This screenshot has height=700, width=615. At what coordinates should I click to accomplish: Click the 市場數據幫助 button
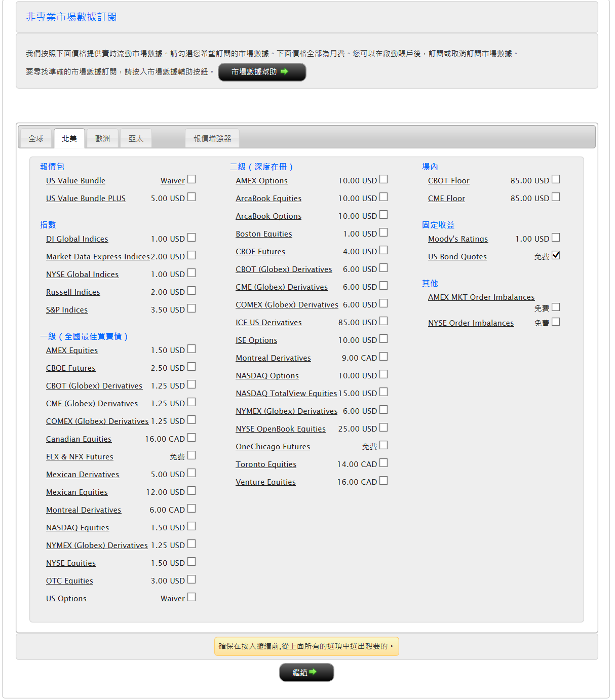pos(262,72)
